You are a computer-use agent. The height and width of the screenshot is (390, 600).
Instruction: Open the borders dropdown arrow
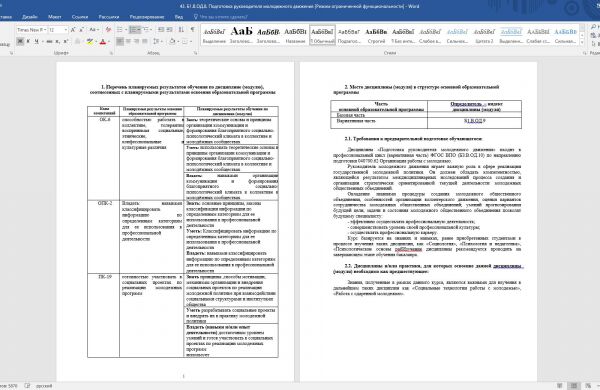pyautogui.click(x=191, y=41)
